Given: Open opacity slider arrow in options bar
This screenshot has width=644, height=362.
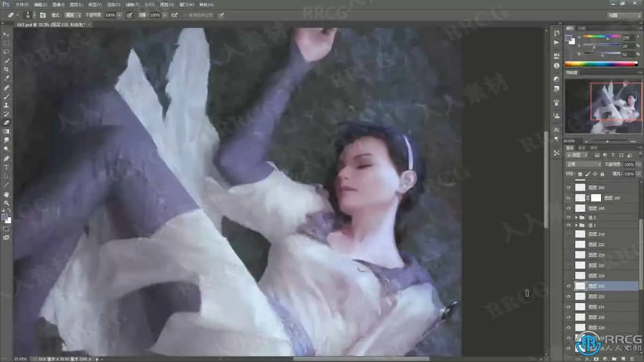Looking at the screenshot, I should (119, 15).
